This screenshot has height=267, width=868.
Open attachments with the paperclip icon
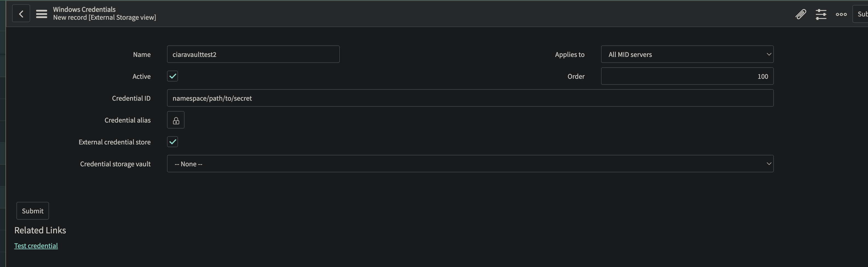click(801, 14)
